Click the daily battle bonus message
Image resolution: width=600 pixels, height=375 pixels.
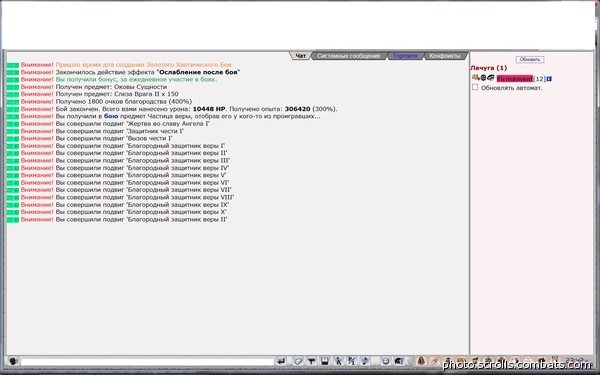136,80
